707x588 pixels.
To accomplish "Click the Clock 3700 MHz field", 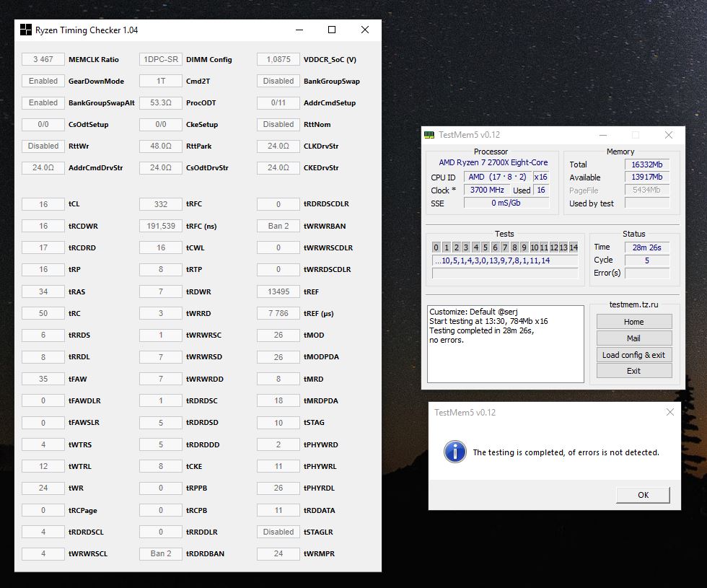I will click(x=487, y=190).
